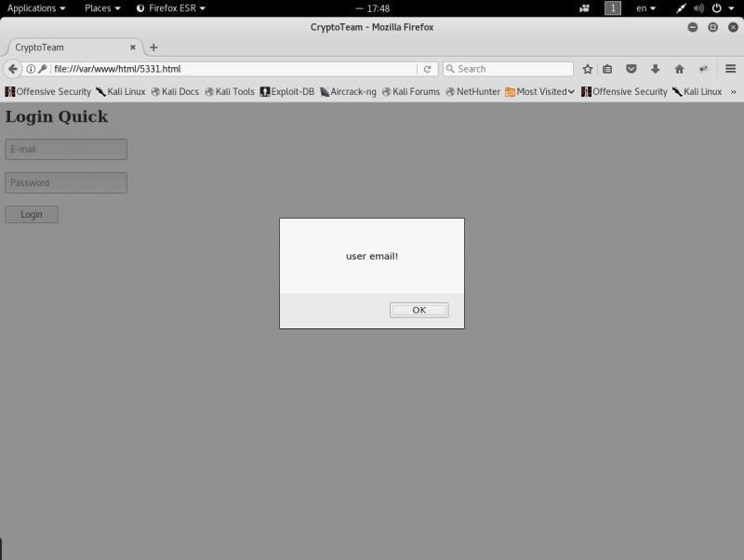This screenshot has width=744, height=560.
Task: Open the Kali Forums bookmark
Action: click(411, 91)
